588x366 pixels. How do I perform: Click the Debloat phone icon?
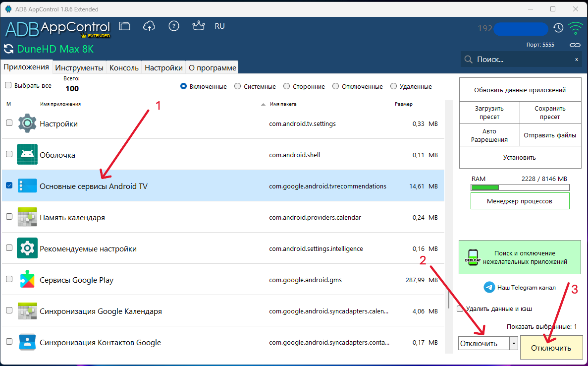(473, 257)
